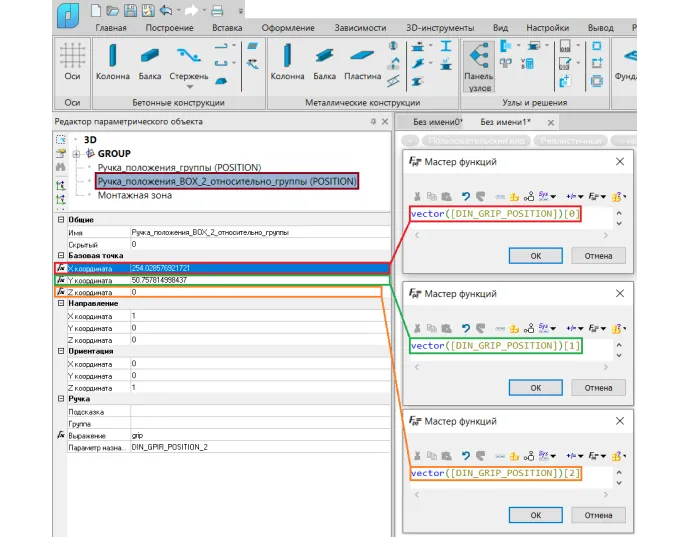This screenshot has height=537, width=688.
Task: Click Cut icon in top Мастер функций
Action: [417, 197]
